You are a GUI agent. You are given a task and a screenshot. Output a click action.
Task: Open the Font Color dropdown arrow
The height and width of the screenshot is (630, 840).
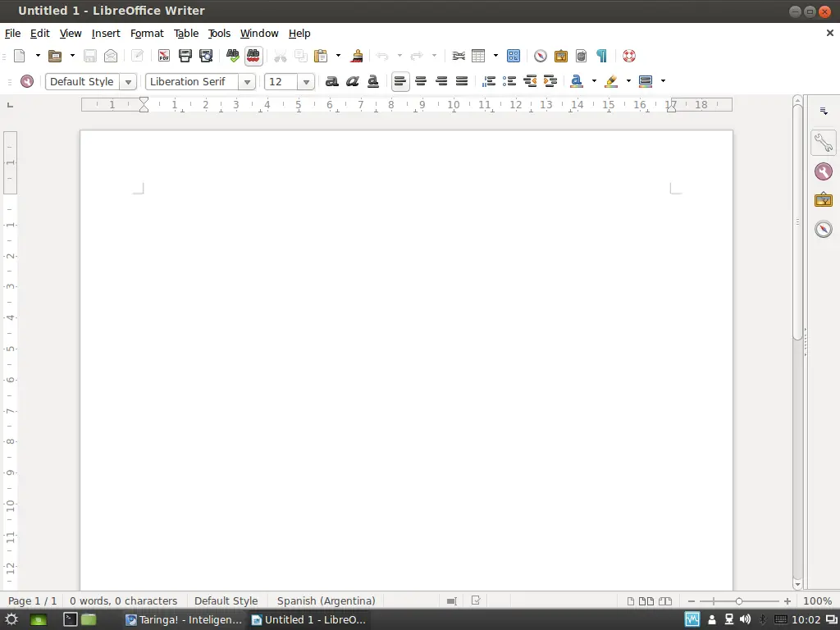pos(594,81)
